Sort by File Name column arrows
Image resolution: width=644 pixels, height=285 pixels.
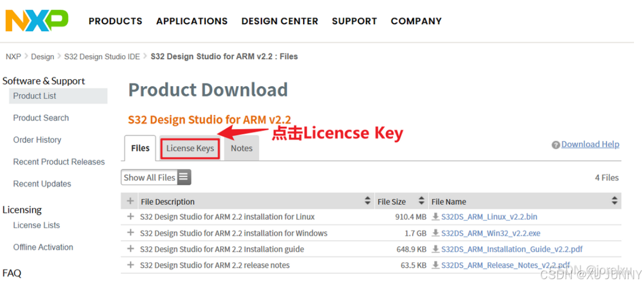614,201
